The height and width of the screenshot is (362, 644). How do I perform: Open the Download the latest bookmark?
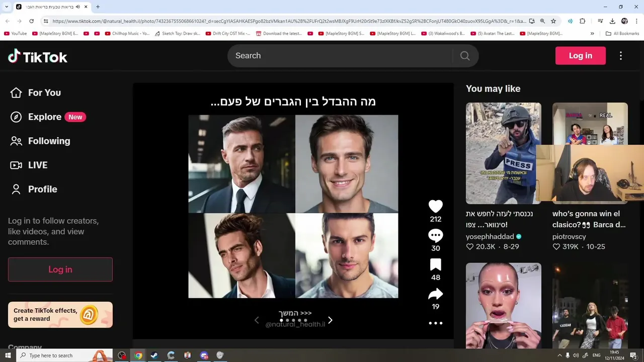tap(279, 34)
